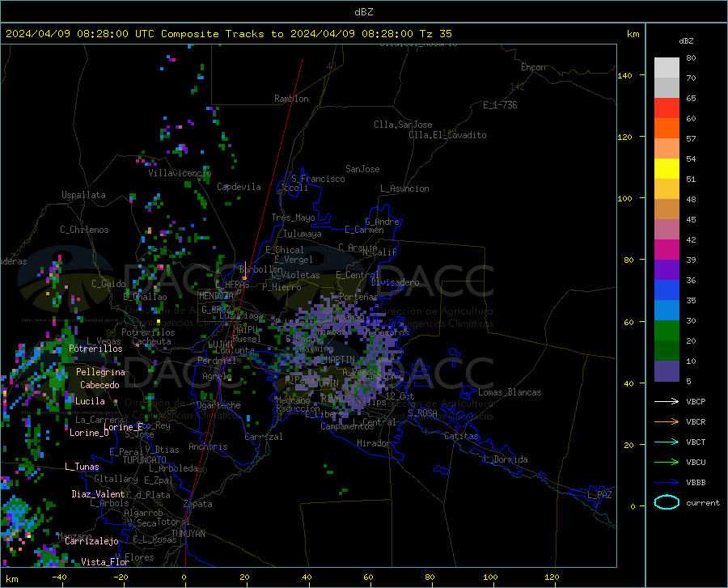Viewport: 728px width, 588px height.
Task: Click the Encon map label
Action: (533, 67)
